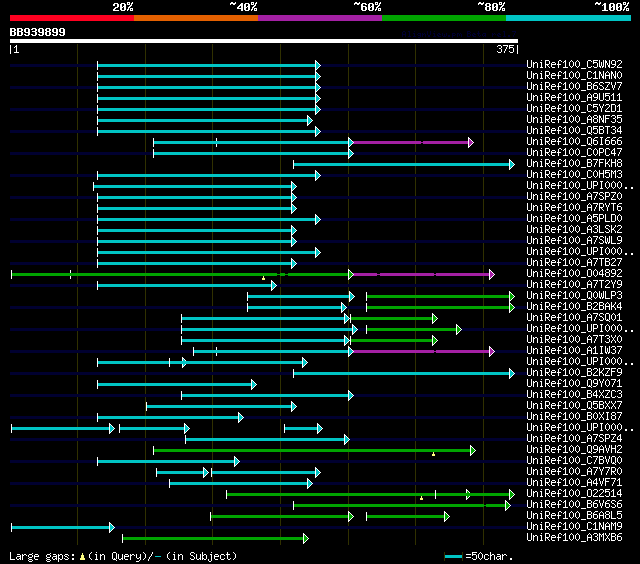Select the UniRef100_C0H5M3 label
Image resolution: width=640 pixels, height=564 pixels.
coord(574,175)
